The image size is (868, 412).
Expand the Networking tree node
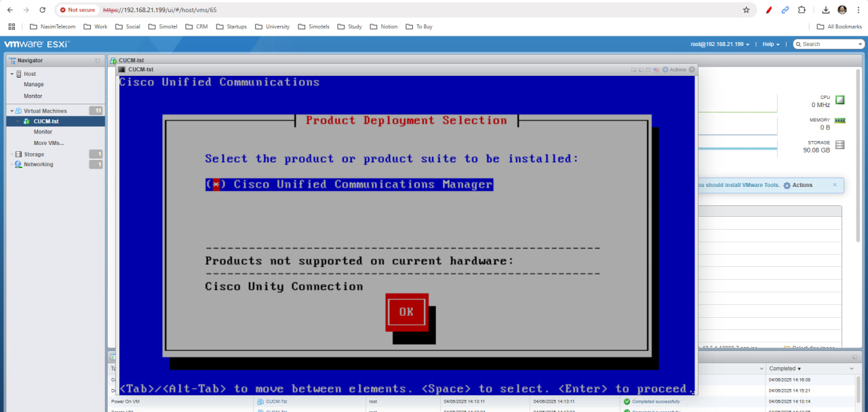click(x=12, y=165)
